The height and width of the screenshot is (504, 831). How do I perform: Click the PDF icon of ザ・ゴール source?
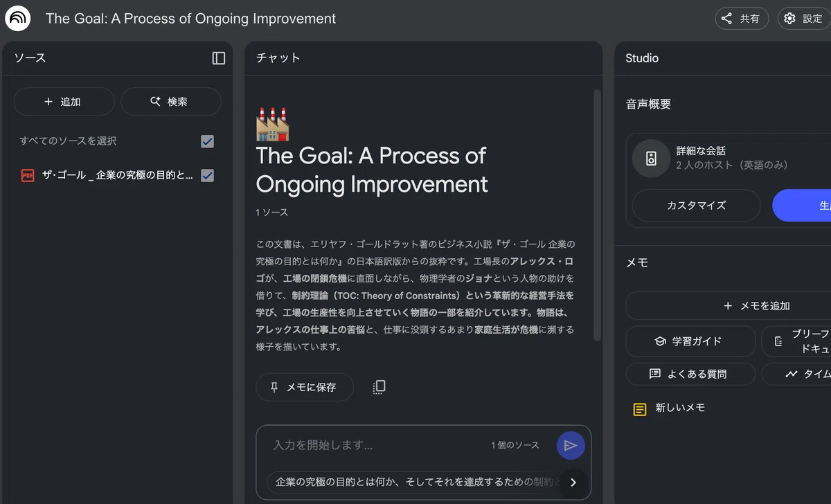(x=28, y=176)
